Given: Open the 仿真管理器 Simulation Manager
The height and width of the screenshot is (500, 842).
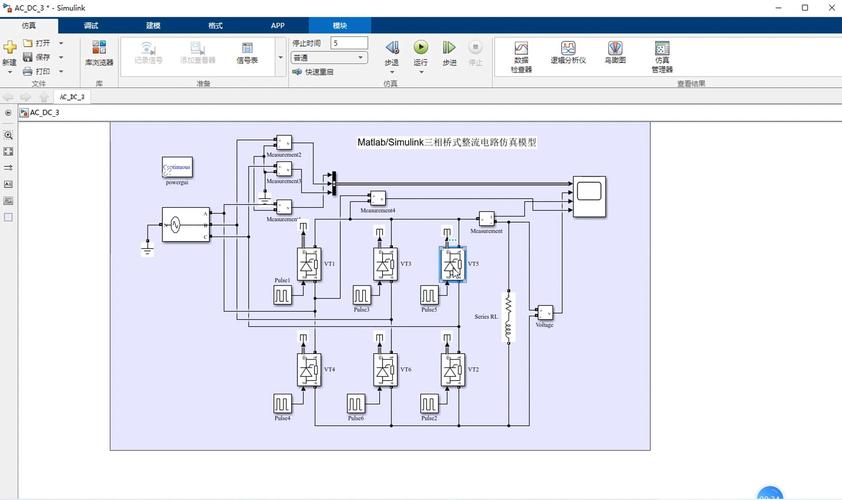Looking at the screenshot, I should click(x=662, y=57).
